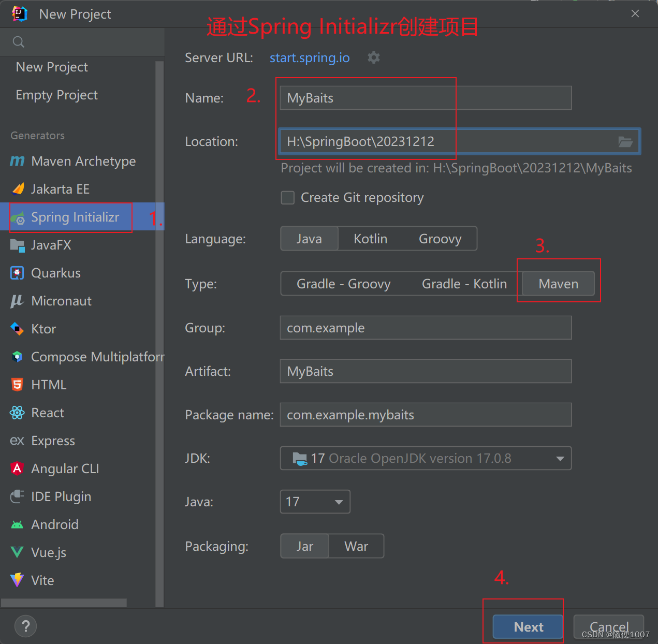Image resolution: width=658 pixels, height=644 pixels.
Task: Select the Vue.js generator label
Action: [49, 552]
